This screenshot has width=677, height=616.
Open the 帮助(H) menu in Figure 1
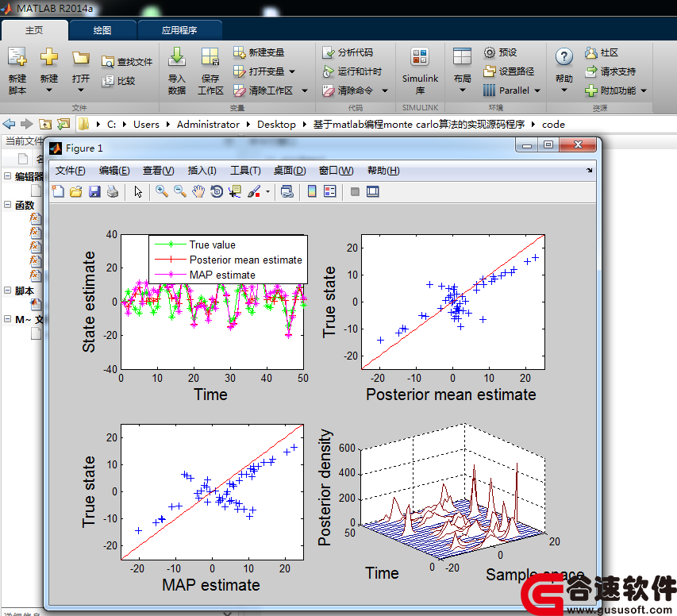383,171
